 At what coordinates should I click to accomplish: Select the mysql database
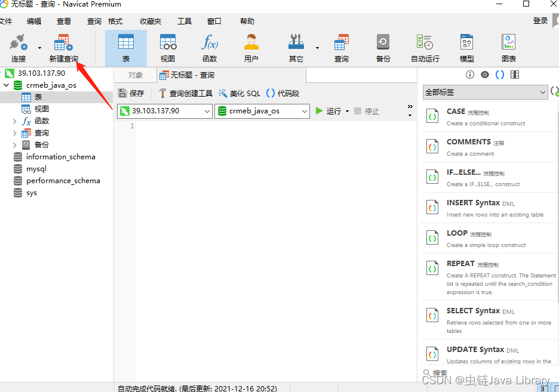pos(36,169)
